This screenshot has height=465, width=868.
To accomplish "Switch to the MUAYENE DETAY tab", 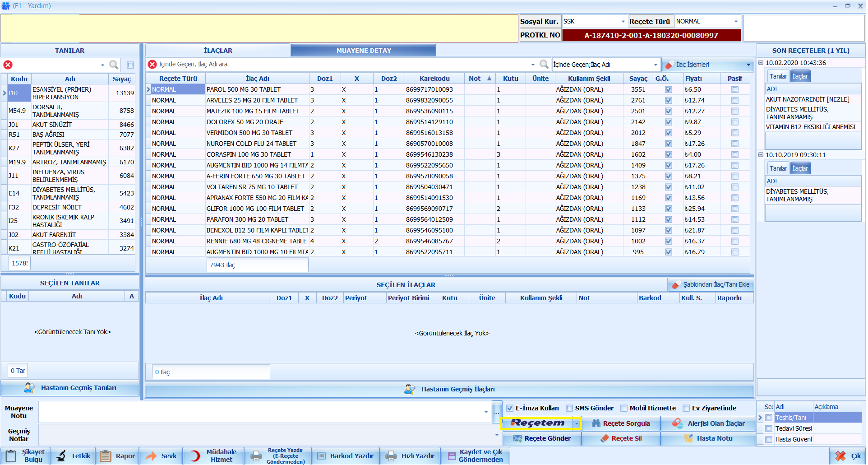I will click(363, 51).
